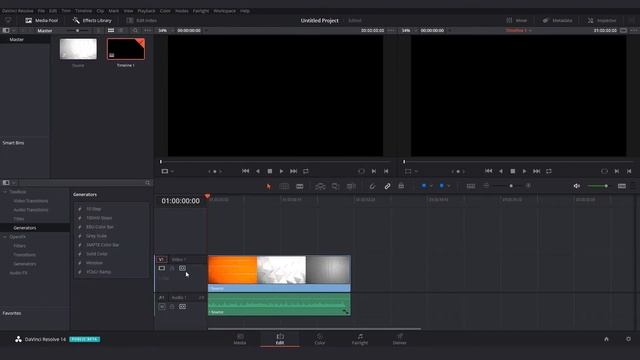Open the Workspace menu
Viewport: 640px width, 360px height.
point(224,11)
